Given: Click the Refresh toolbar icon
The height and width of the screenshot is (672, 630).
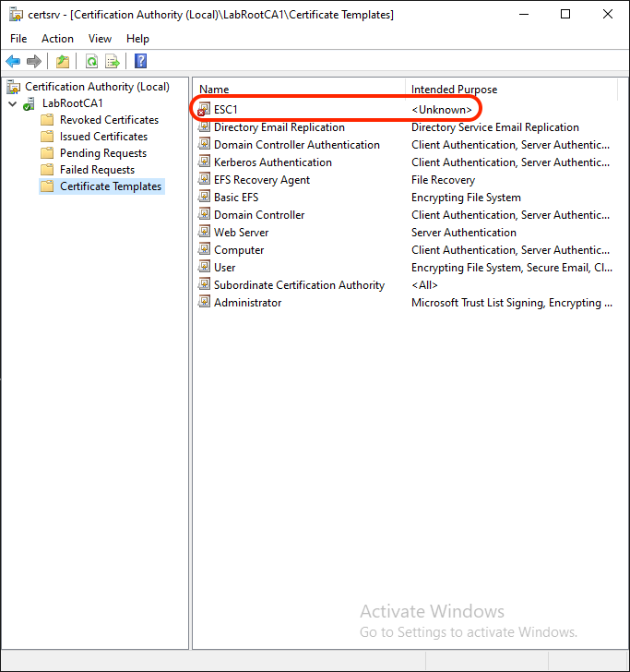Looking at the screenshot, I should click(x=91, y=61).
